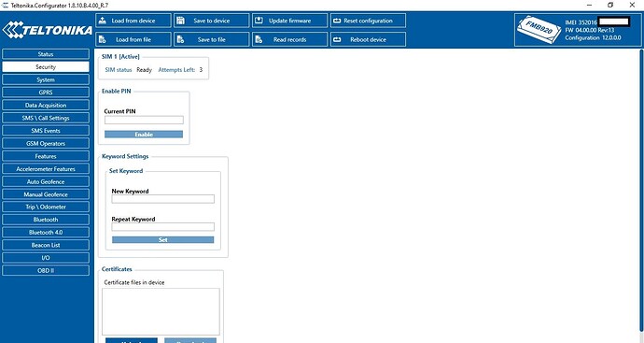
Task: Click the Reboot device icon
Action: click(337, 39)
